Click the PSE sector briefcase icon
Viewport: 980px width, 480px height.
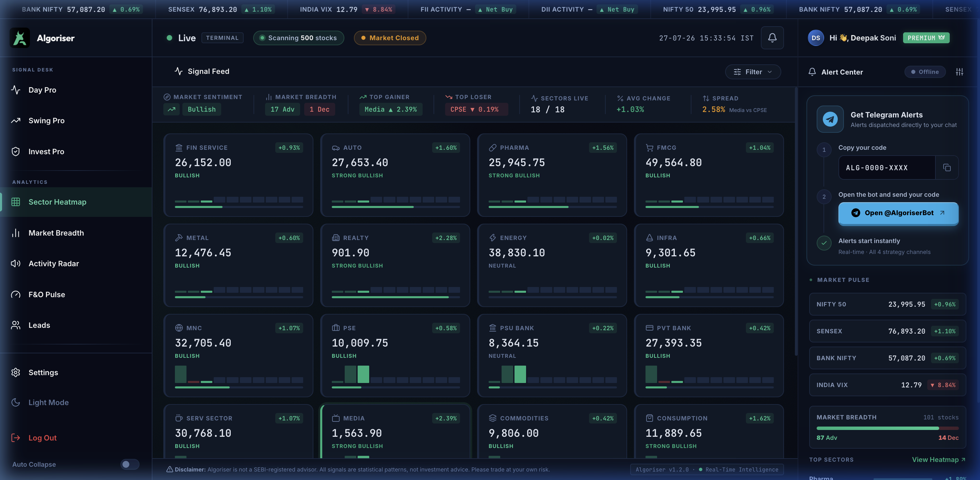coord(336,328)
